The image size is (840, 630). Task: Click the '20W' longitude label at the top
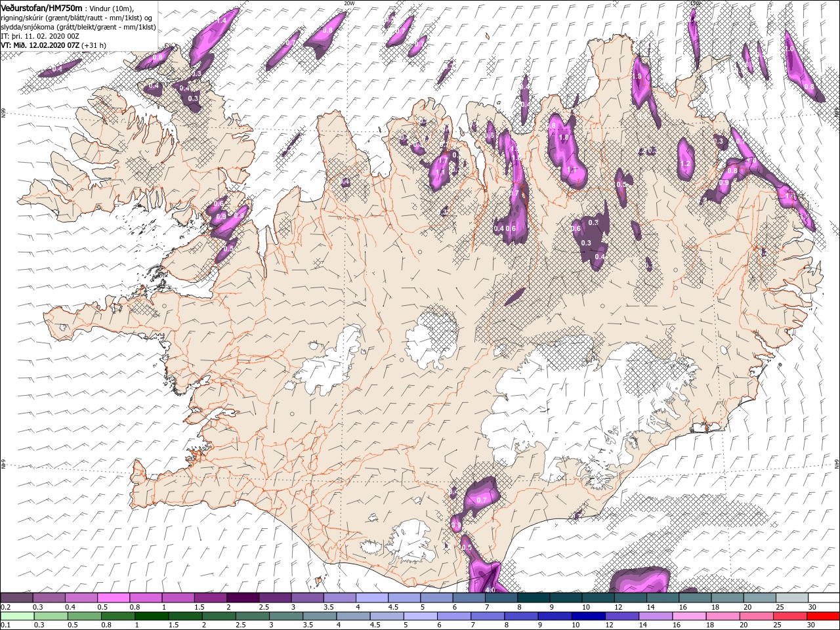(x=349, y=3)
